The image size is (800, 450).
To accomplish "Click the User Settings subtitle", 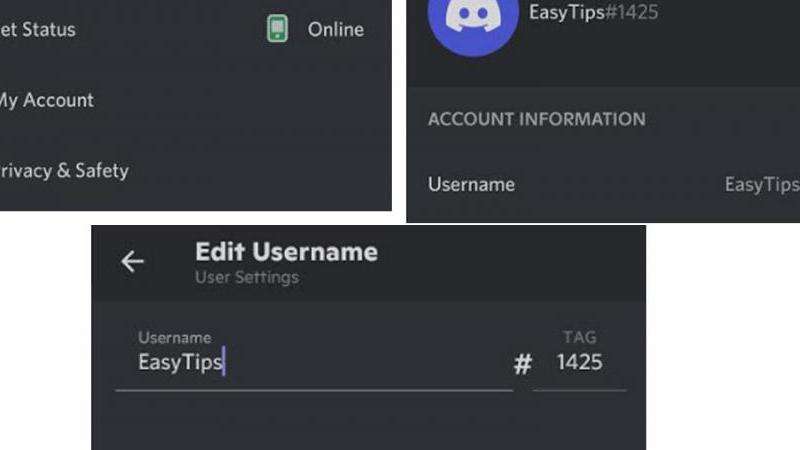I will pyautogui.click(x=247, y=277).
